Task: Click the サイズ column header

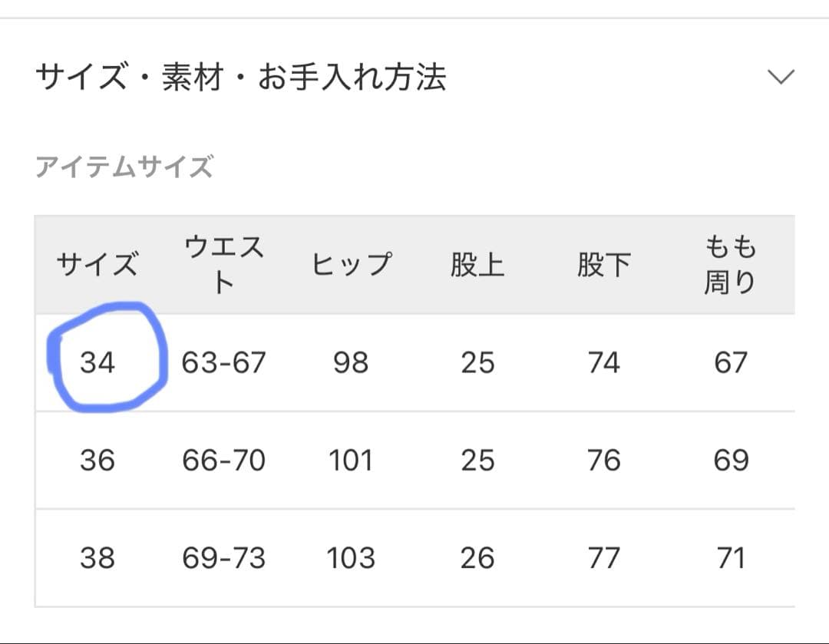Action: (x=97, y=265)
